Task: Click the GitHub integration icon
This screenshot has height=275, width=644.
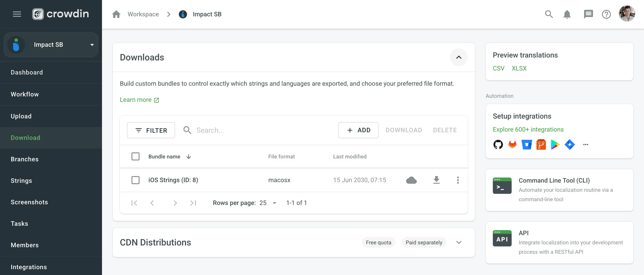Action: click(498, 145)
